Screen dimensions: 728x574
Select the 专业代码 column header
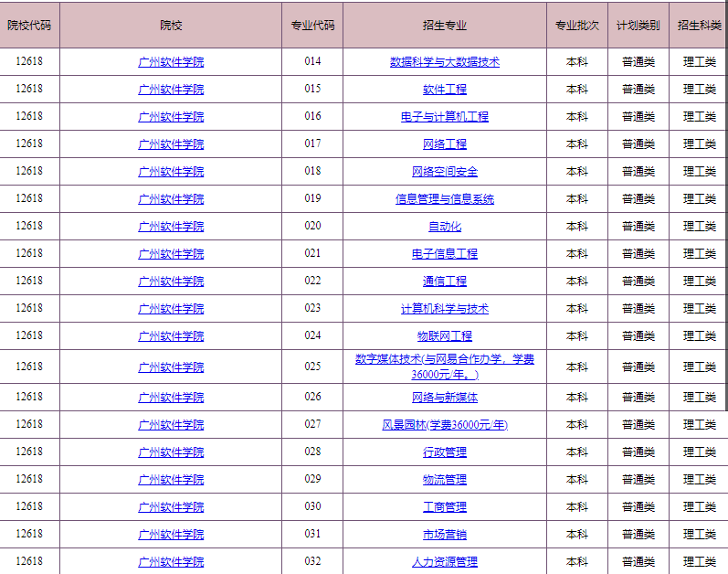[x=312, y=25]
